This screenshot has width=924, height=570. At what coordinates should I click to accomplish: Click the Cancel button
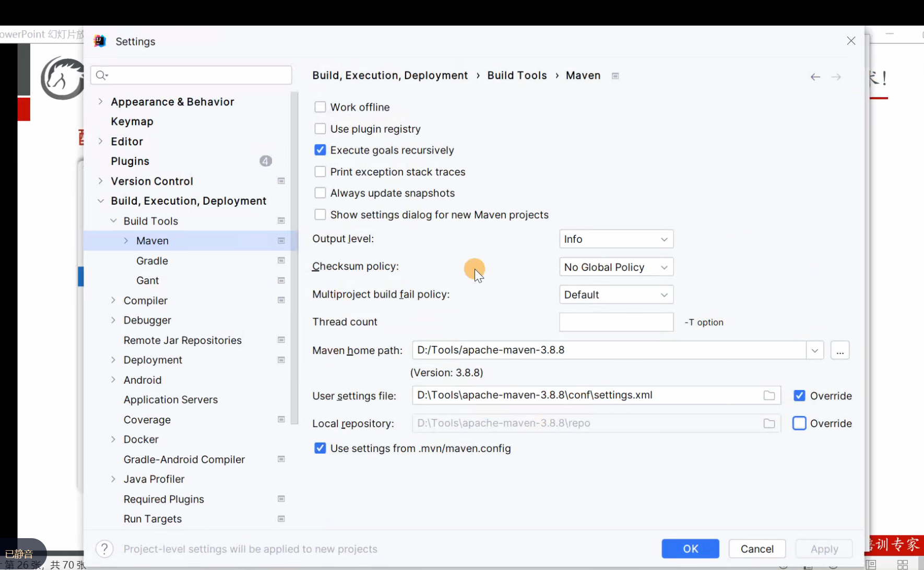(x=757, y=549)
